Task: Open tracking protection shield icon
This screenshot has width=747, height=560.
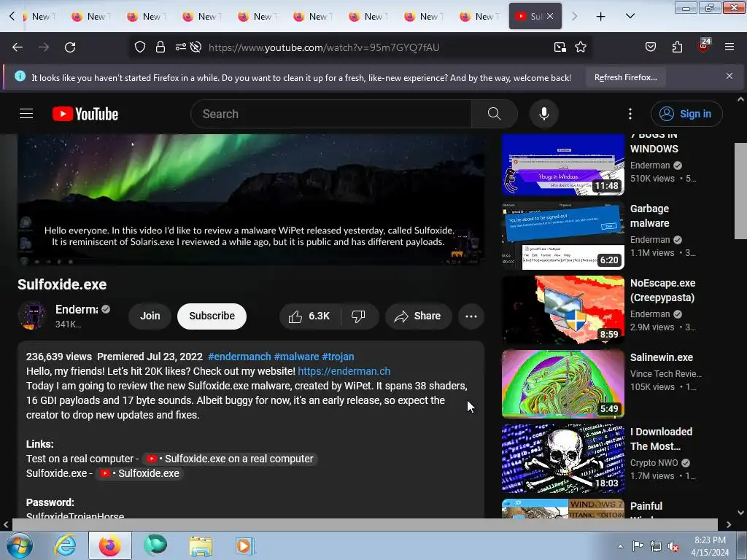Action: pos(139,47)
